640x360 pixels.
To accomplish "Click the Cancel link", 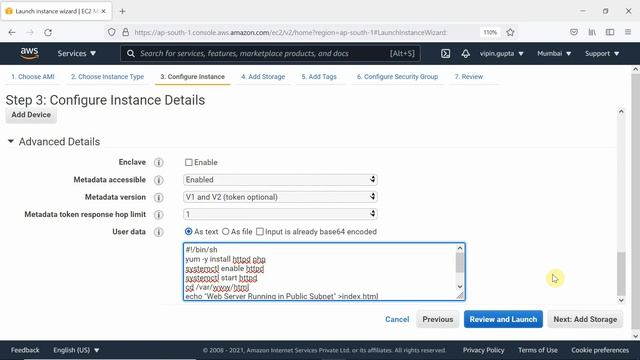I will [397, 319].
